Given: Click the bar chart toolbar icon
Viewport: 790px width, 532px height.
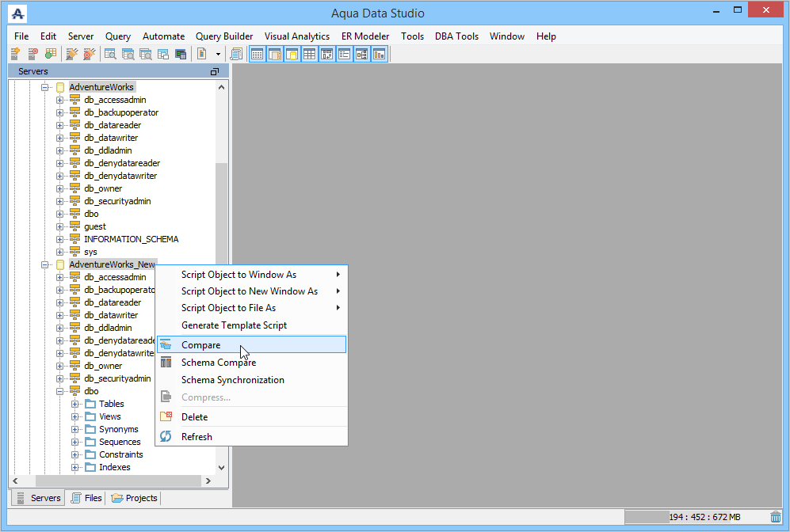Looking at the screenshot, I should click(380, 54).
